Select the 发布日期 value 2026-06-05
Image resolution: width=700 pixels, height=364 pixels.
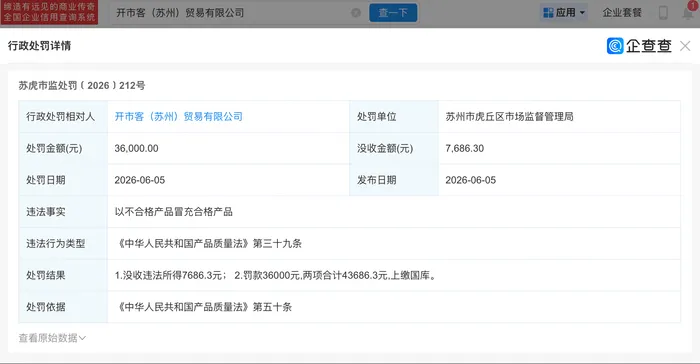(x=471, y=180)
